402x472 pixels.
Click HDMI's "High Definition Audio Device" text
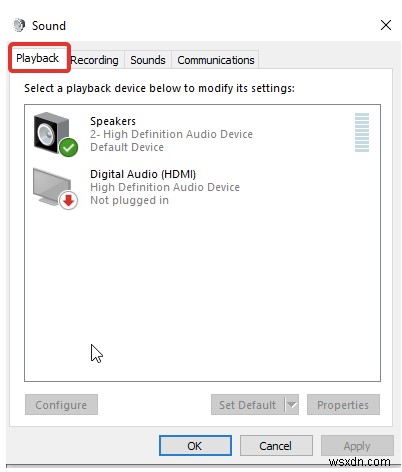165,187
